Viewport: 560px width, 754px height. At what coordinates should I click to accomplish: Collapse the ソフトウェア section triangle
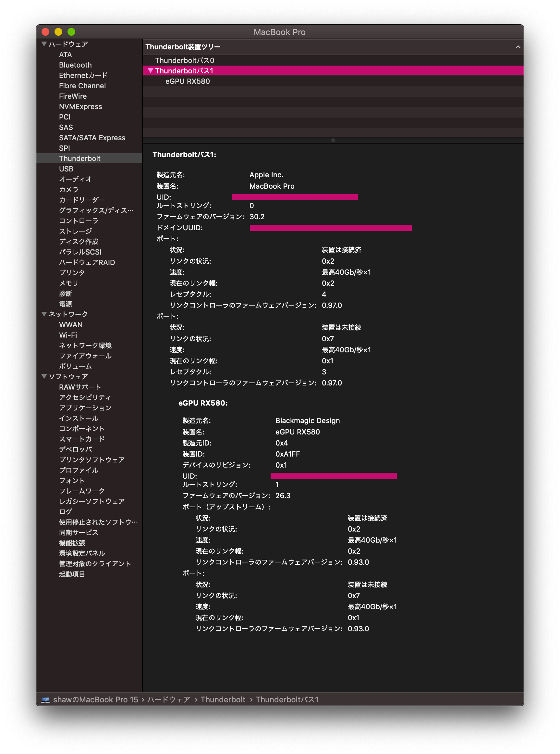point(44,376)
